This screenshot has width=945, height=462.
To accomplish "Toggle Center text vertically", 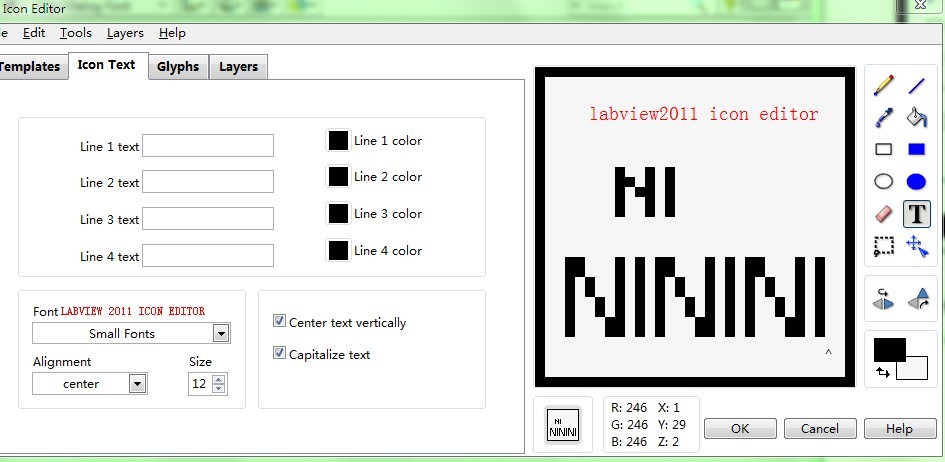I will point(279,321).
